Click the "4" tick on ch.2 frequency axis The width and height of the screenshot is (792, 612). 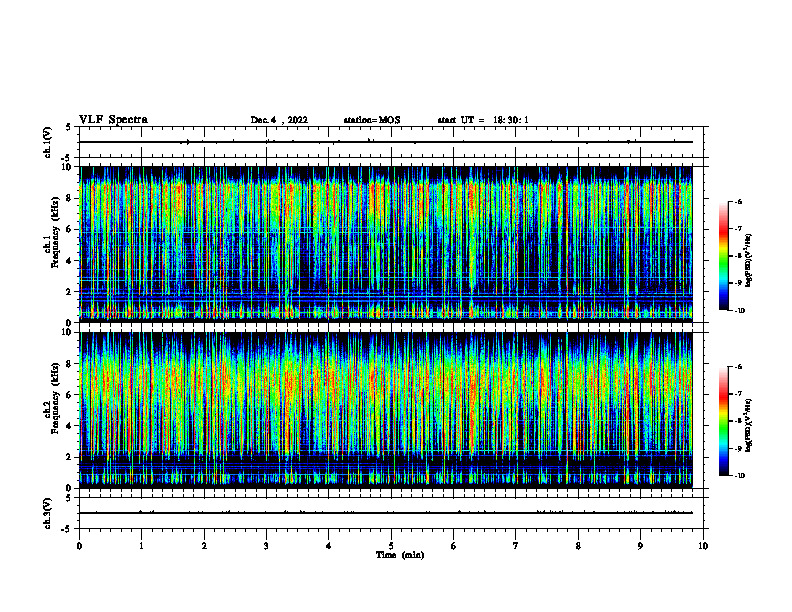point(70,426)
